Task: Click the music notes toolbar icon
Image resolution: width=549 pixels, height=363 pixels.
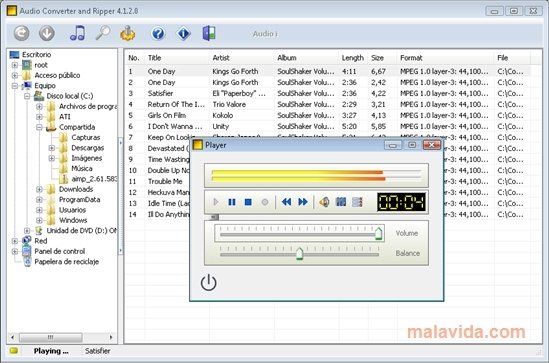Action: pyautogui.click(x=77, y=33)
